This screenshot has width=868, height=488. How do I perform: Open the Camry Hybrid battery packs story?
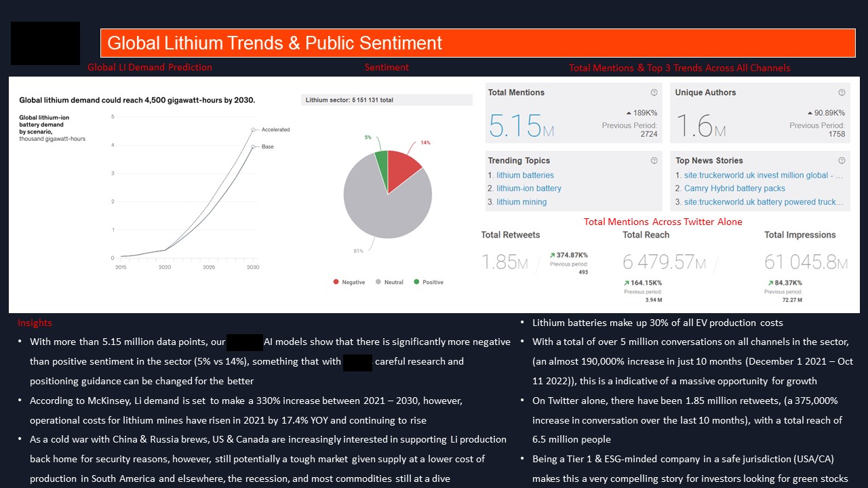[734, 188]
